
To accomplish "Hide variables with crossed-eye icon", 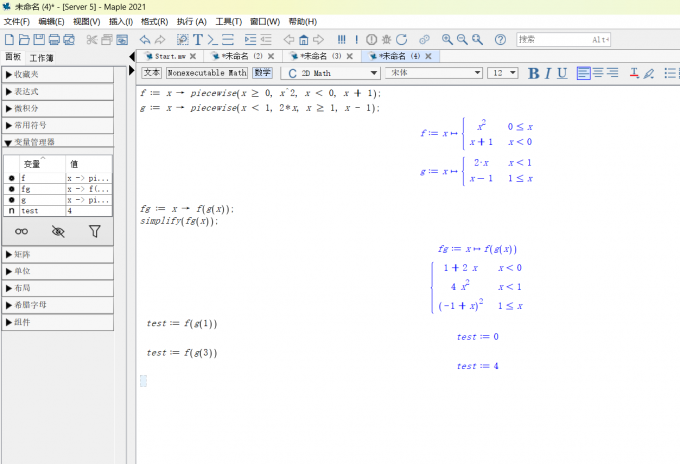I will pos(58,231).
